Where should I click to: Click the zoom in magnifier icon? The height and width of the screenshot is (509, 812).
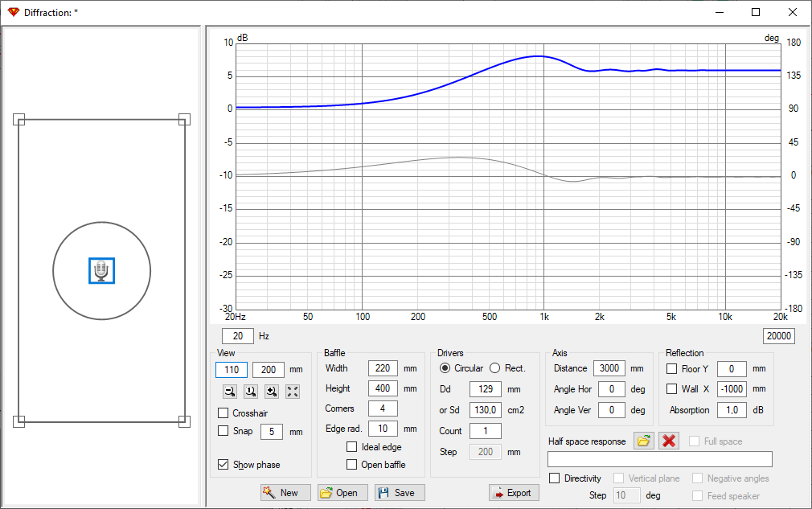[272, 392]
